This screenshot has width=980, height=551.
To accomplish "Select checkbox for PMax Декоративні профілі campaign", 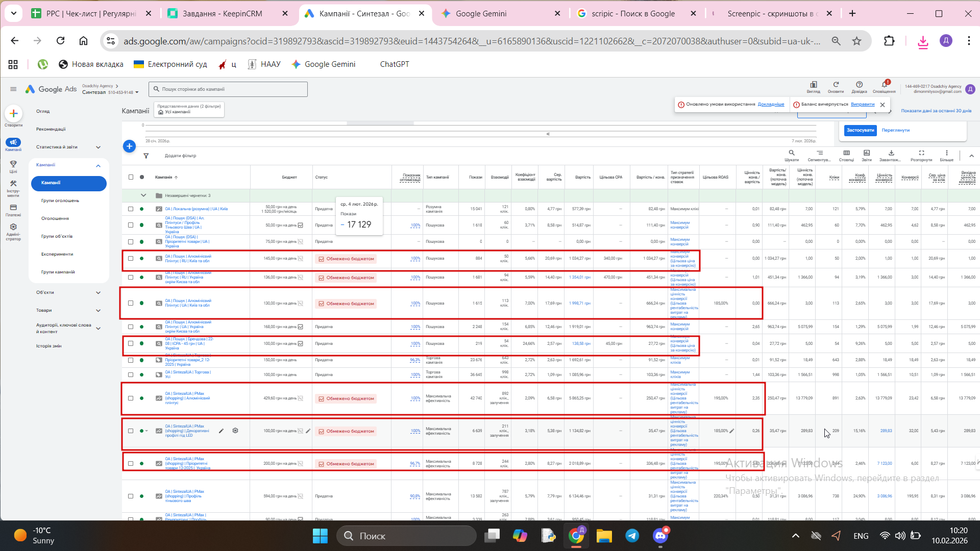I will tap(131, 431).
